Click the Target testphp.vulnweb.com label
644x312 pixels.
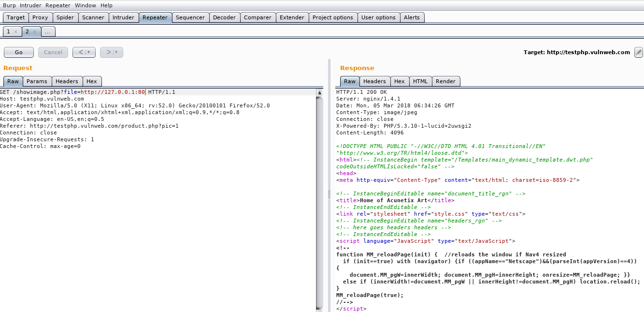(x=577, y=52)
